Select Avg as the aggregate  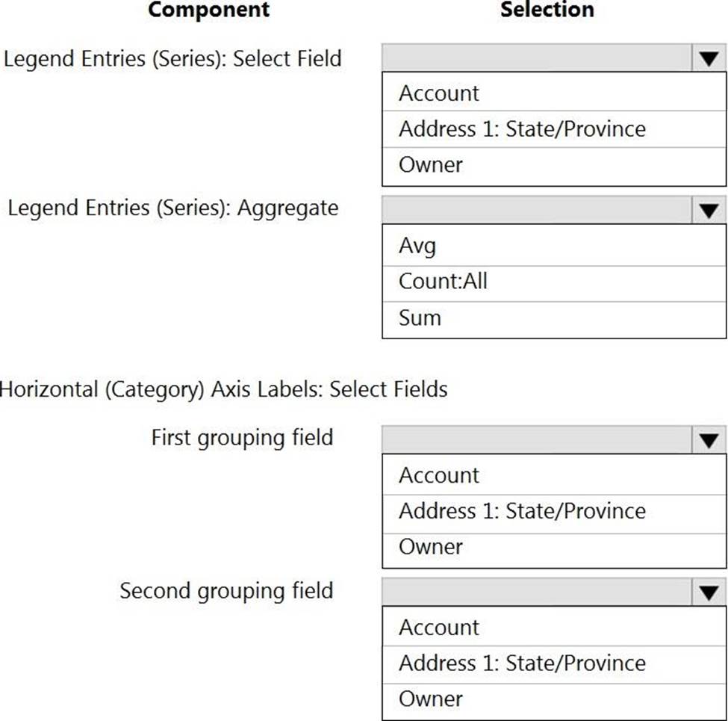coord(417,246)
